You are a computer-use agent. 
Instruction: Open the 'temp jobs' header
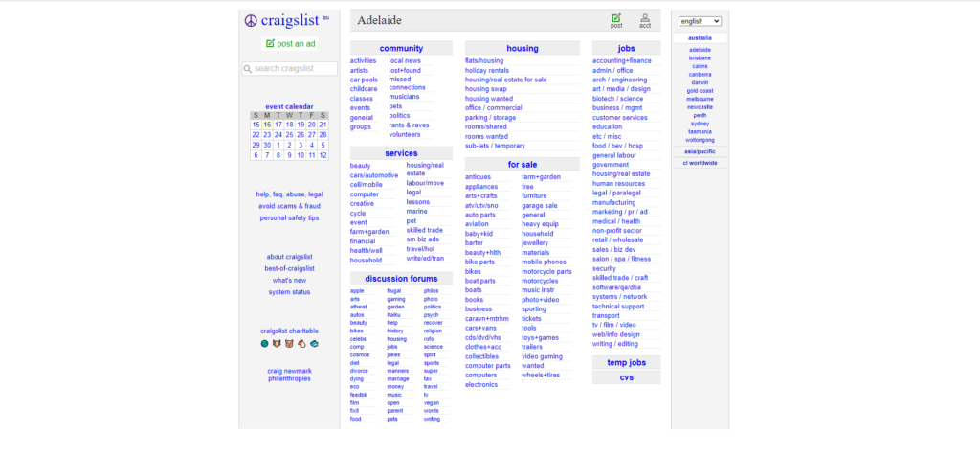tap(626, 363)
